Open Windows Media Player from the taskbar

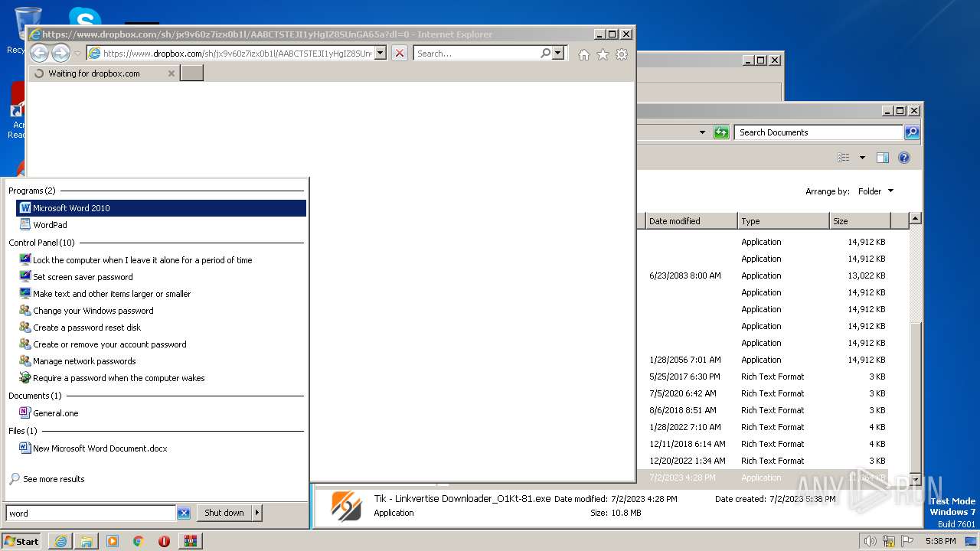pos(113,541)
